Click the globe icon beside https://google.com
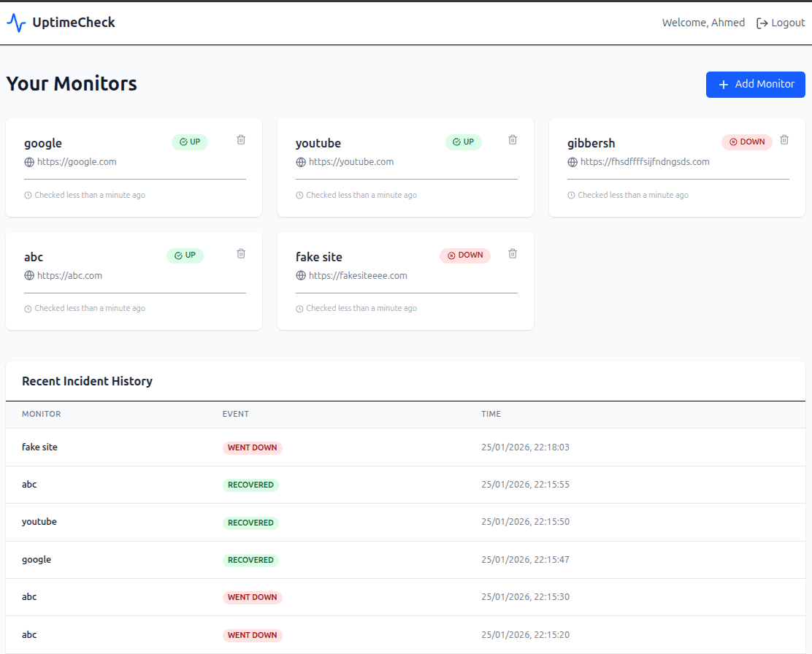The image size is (812, 654). tap(28, 161)
